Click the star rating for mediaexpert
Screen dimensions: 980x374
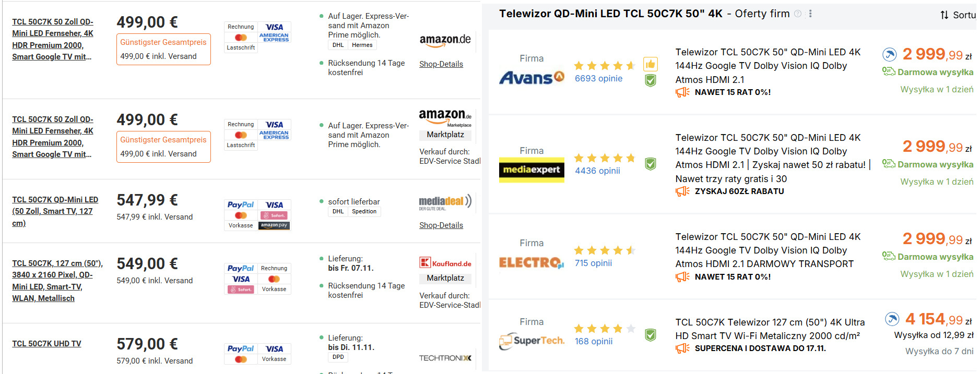[604, 158]
